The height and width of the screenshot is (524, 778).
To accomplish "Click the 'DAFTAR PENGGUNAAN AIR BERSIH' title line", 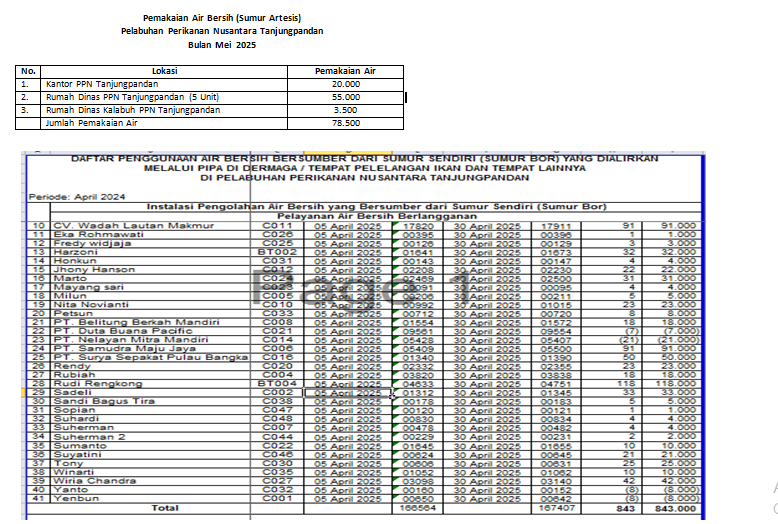I will (x=365, y=159).
